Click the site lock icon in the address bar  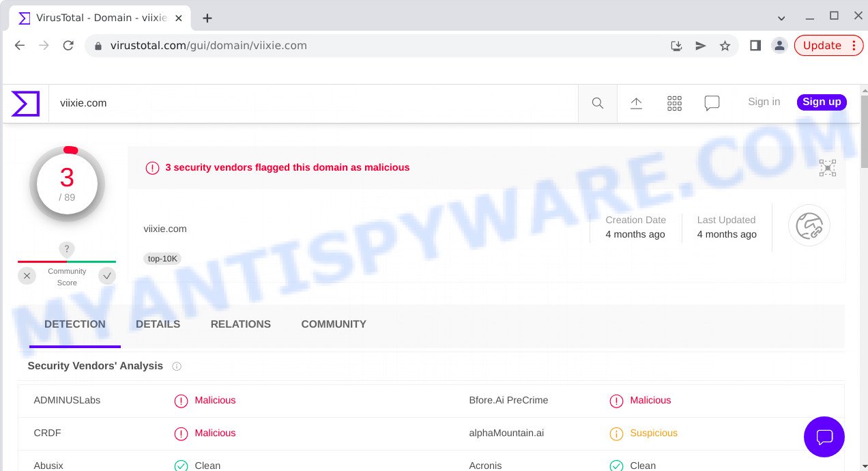(98, 46)
